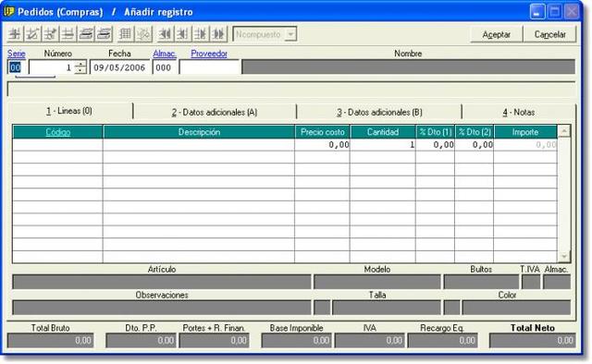The image size is (592, 364).
Task: Click the Precio costo column header
Action: [323, 132]
